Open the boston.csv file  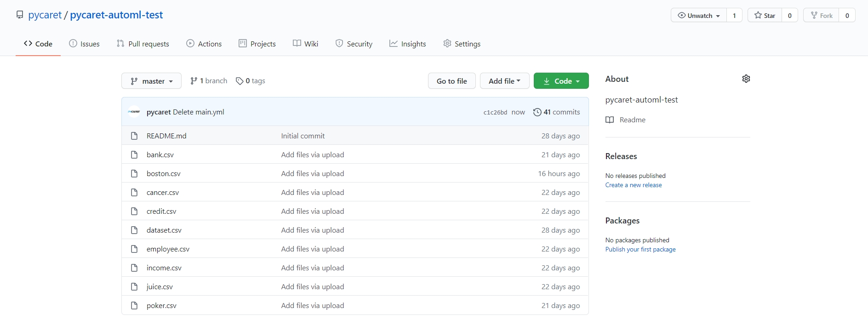164,174
